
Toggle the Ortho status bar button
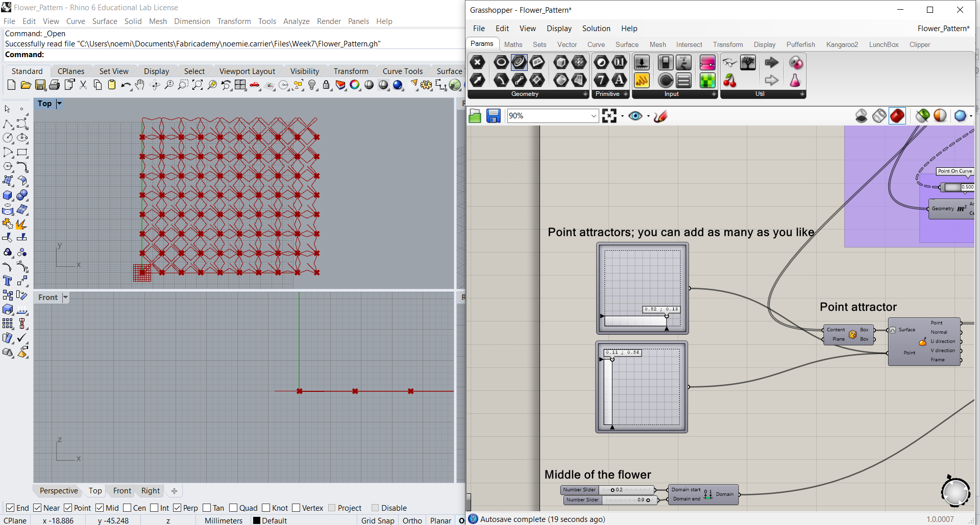(412, 520)
